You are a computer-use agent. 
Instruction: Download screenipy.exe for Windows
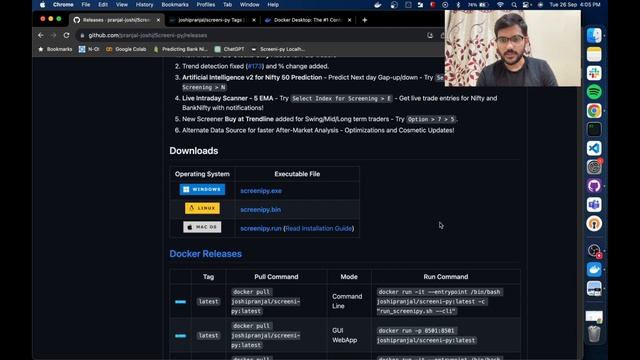pyautogui.click(x=261, y=191)
